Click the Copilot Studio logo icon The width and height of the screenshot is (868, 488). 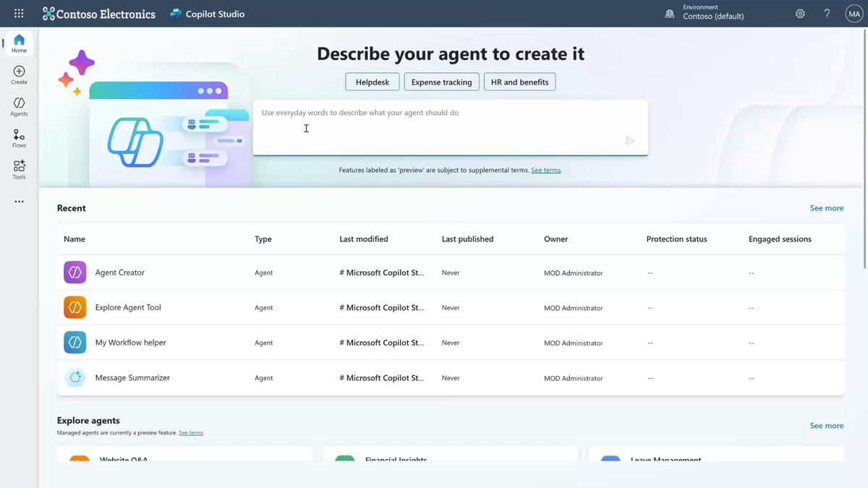click(176, 14)
